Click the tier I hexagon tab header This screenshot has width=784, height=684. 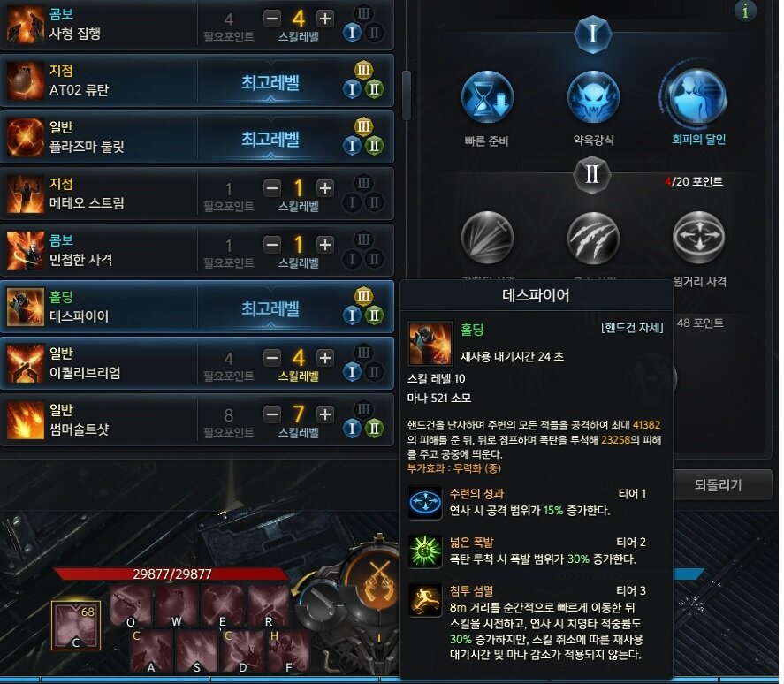pyautogui.click(x=592, y=34)
